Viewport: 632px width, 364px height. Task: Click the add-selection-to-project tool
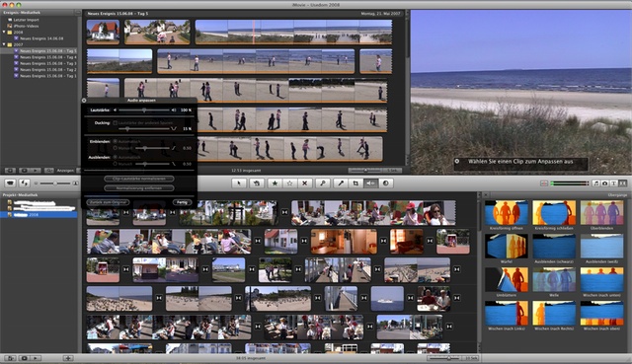[x=257, y=183]
